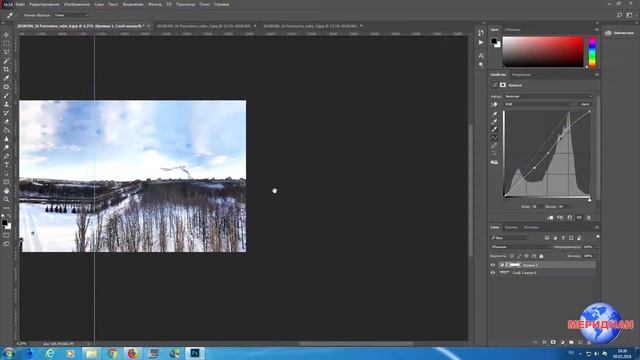The height and width of the screenshot is (360, 640).
Task: Click the hue spectrum slider
Action: click(592, 52)
